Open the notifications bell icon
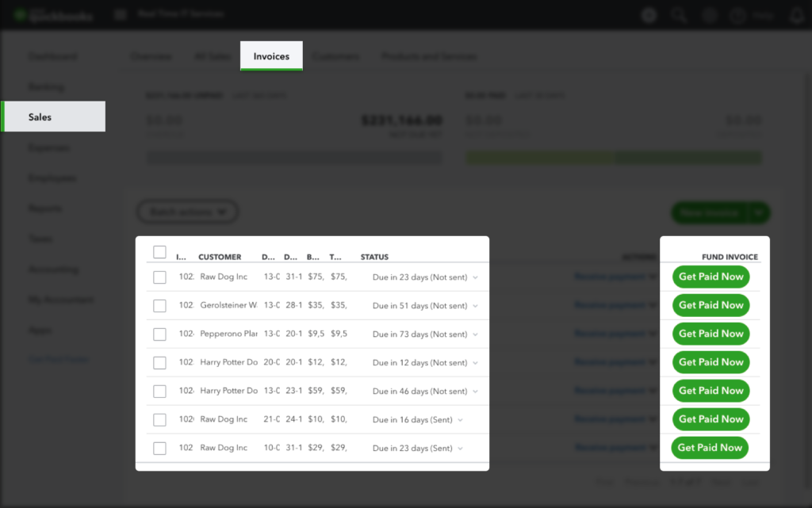Image resolution: width=812 pixels, height=508 pixels. tap(796, 16)
